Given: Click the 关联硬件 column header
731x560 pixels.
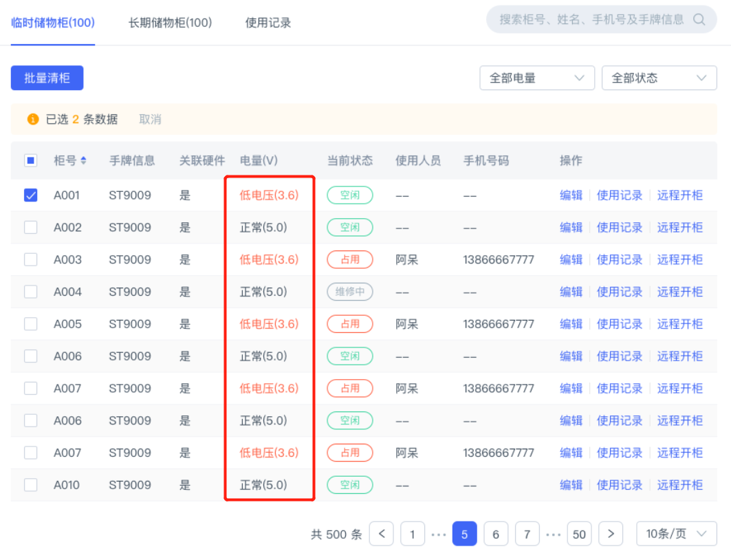Looking at the screenshot, I should [x=202, y=161].
